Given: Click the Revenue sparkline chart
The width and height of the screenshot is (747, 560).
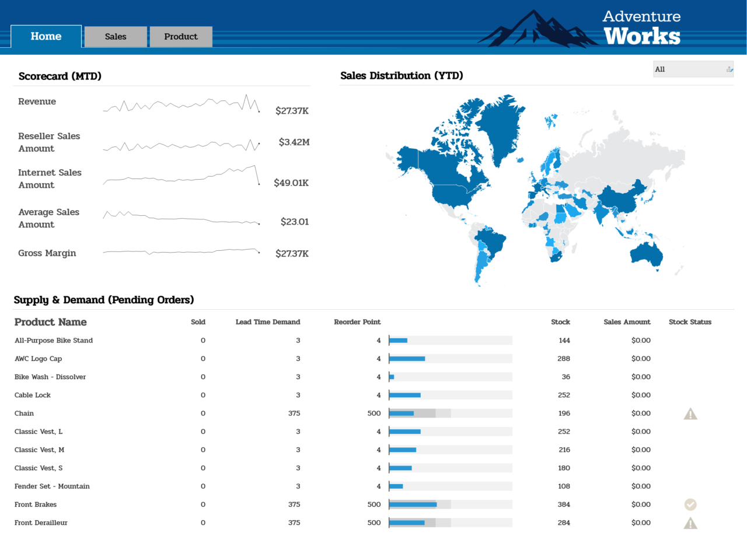Looking at the screenshot, I should (181, 106).
